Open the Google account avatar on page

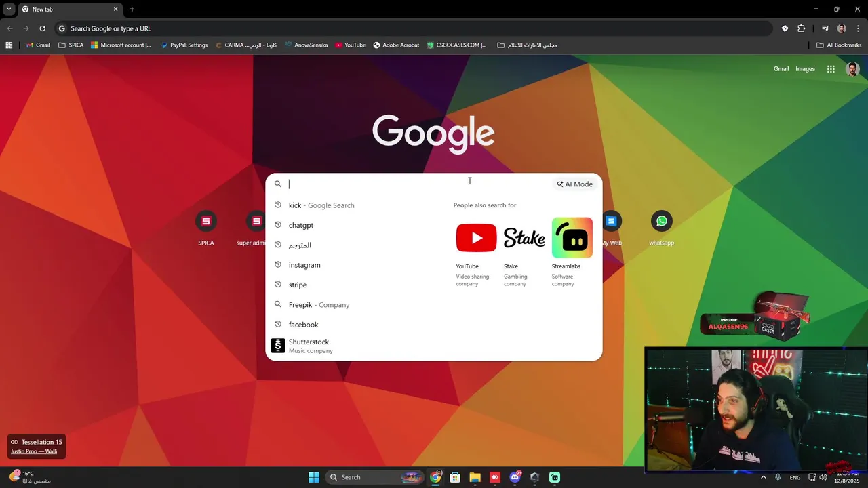click(x=853, y=69)
